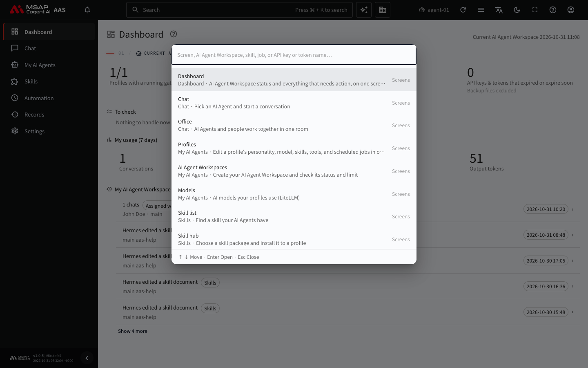Toggle dark mode moon icon
The image size is (588, 368).
click(x=517, y=10)
